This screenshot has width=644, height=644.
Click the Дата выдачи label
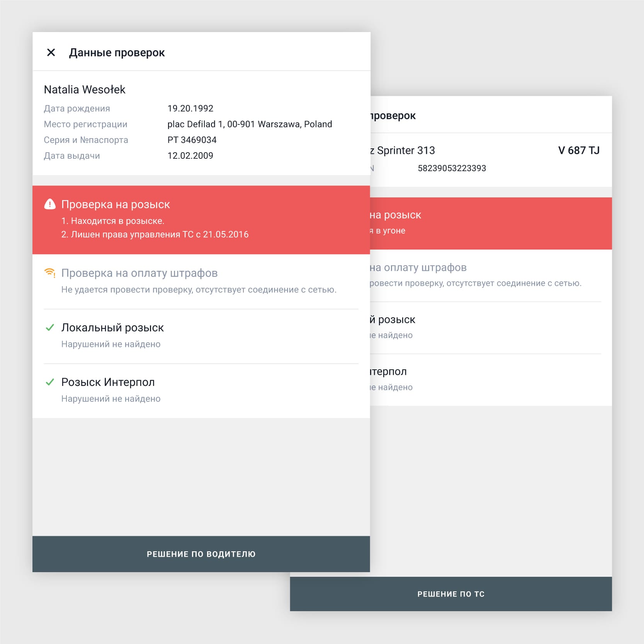coord(72,156)
